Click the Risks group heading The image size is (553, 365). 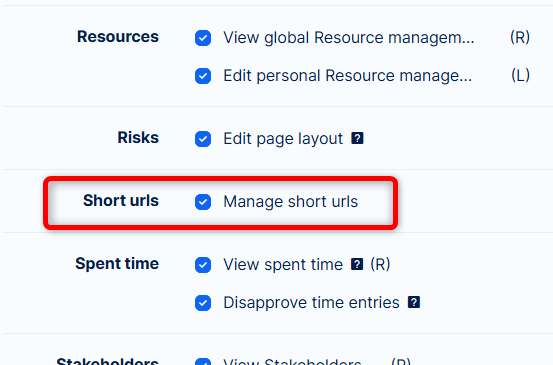tap(138, 138)
